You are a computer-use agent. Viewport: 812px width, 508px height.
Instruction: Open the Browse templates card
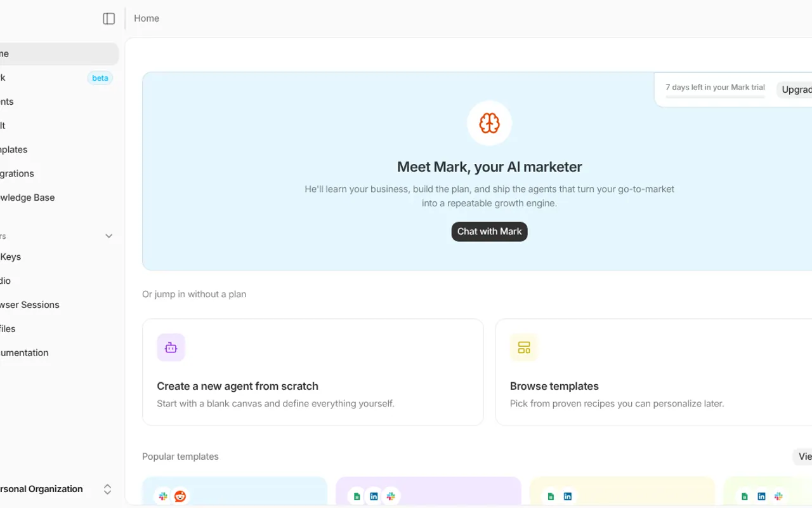(x=653, y=372)
